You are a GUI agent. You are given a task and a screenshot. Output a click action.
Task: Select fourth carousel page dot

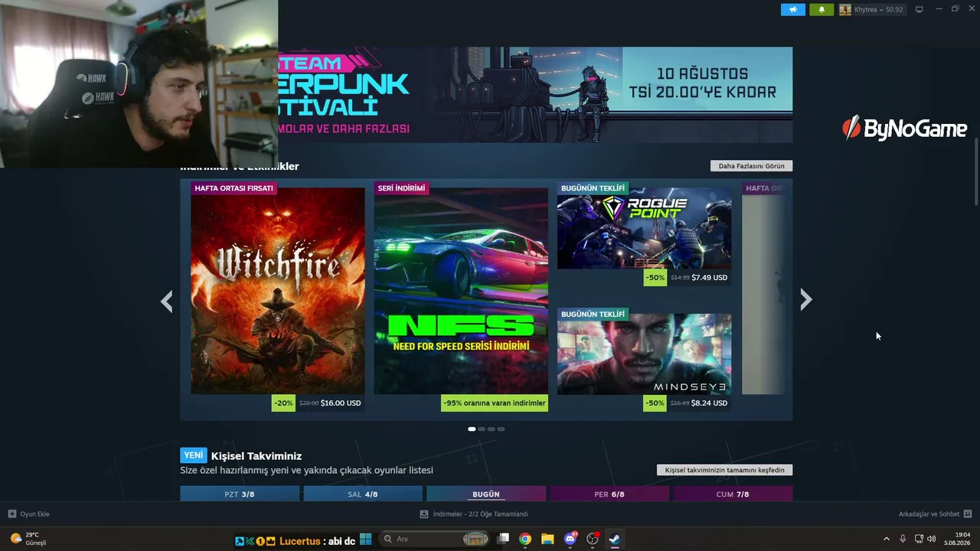pos(501,429)
